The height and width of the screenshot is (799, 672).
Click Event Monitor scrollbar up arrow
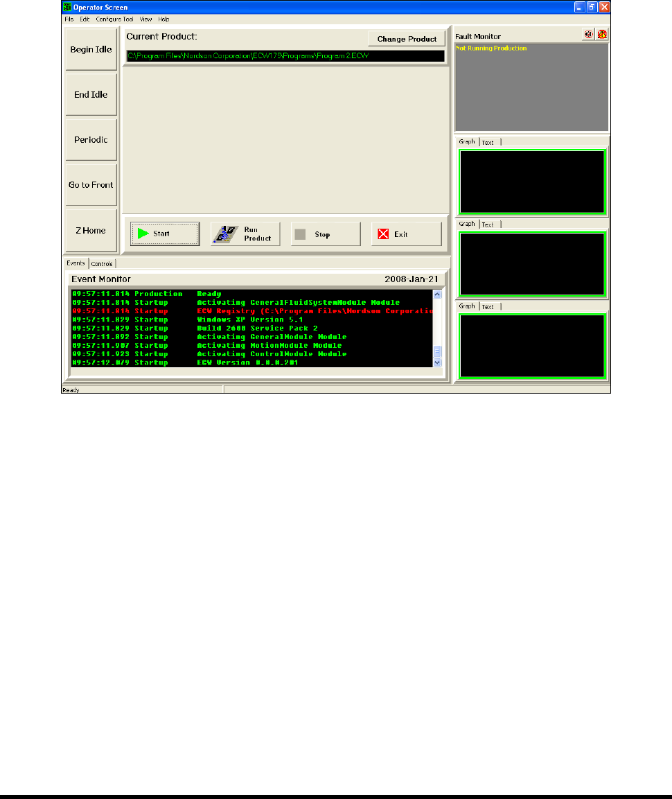coord(437,295)
